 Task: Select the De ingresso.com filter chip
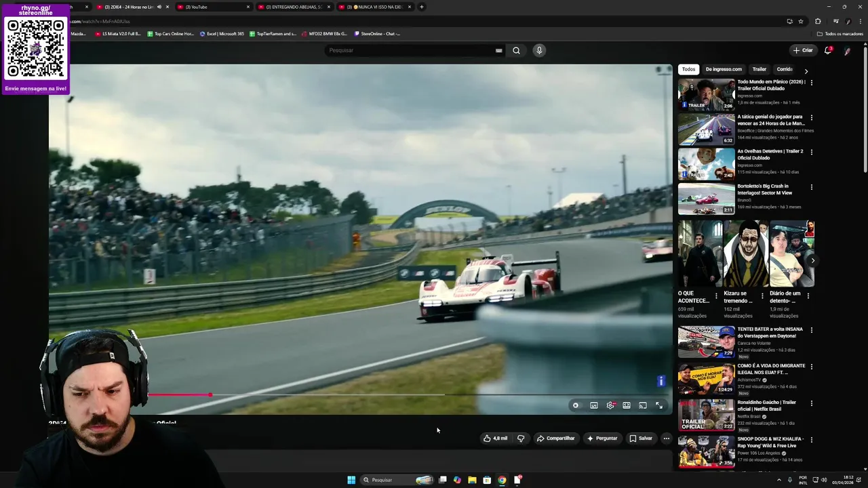724,69
